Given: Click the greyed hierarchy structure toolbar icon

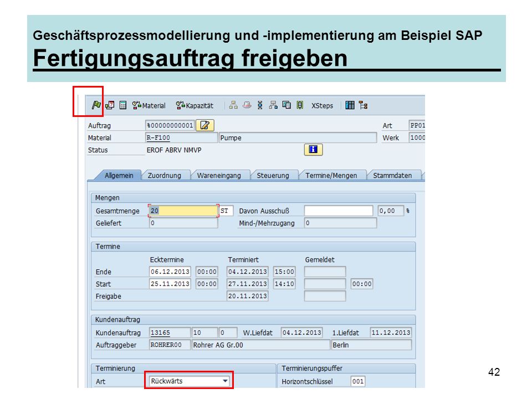Looking at the screenshot, I should [233, 105].
